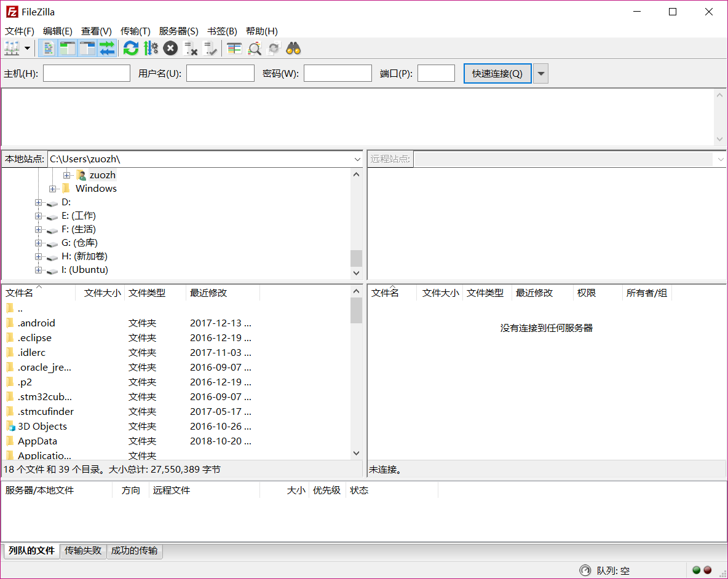The width and height of the screenshot is (728, 579).
Task: Click the green activity indicator light
Action: pos(696,570)
